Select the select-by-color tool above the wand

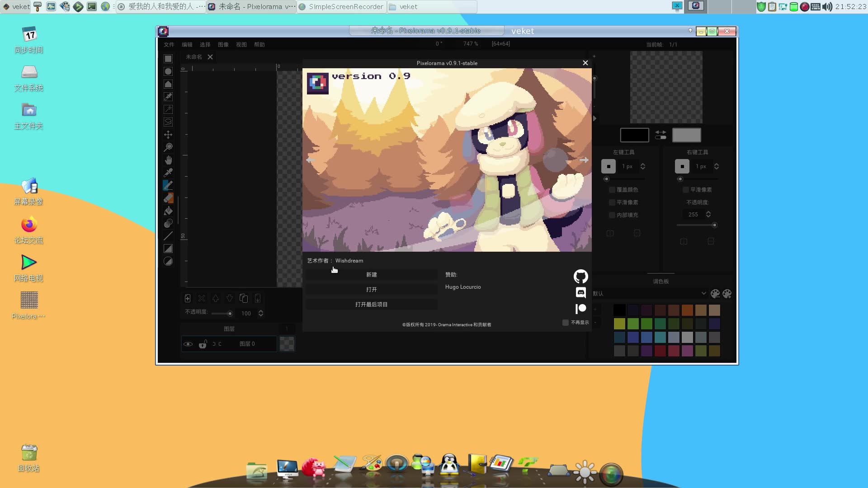(x=168, y=97)
